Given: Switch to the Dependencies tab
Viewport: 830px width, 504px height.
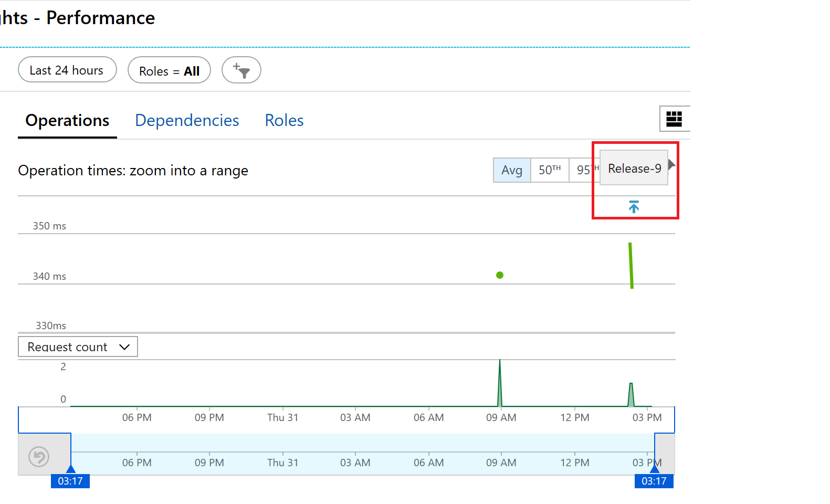Looking at the screenshot, I should [187, 120].
